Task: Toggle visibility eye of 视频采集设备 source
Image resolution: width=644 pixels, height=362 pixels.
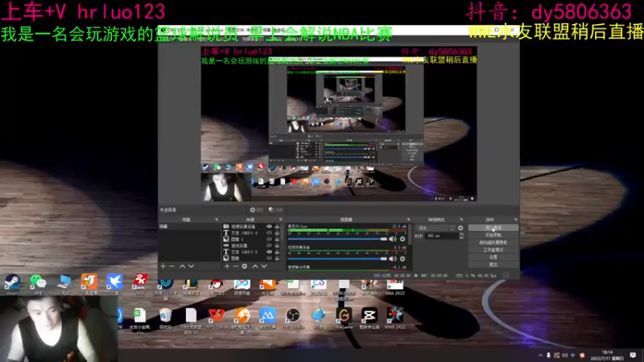Action: click(269, 227)
